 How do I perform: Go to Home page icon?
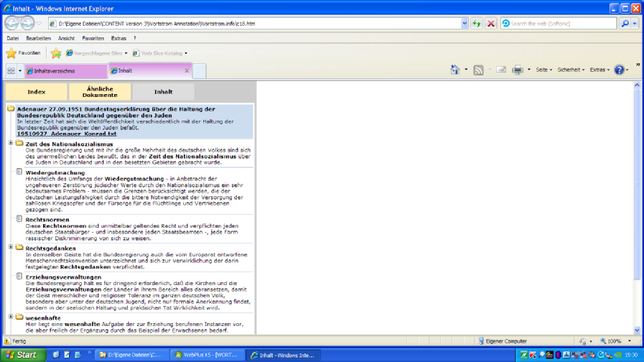point(454,70)
